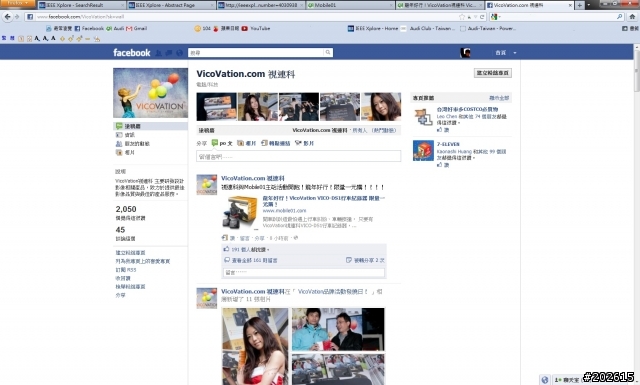This screenshot has height=385, width=640.
Task: Switch to the Mobile01 tab
Action: coord(350,5)
